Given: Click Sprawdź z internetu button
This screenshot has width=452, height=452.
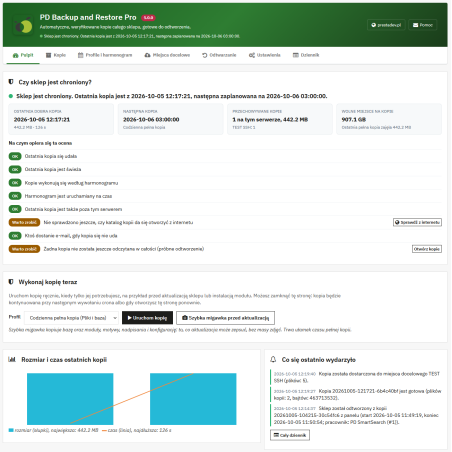Looking at the screenshot, I should coord(417,222).
